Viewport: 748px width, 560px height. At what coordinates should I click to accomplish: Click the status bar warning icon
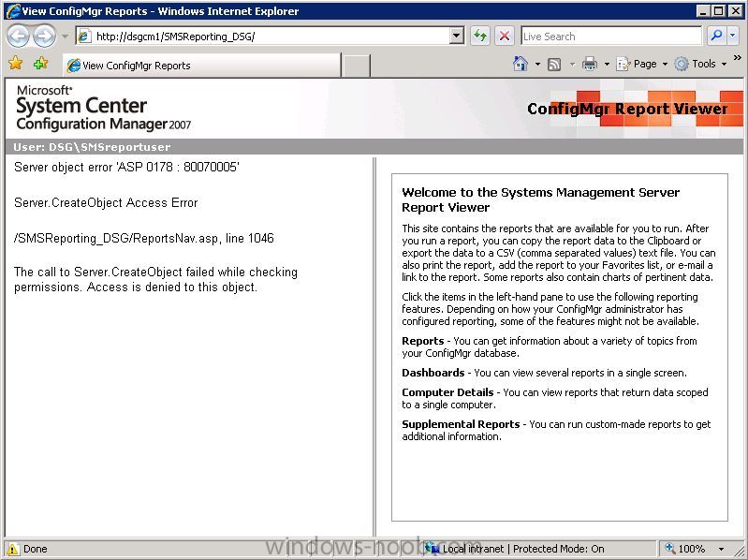pyautogui.click(x=13, y=549)
